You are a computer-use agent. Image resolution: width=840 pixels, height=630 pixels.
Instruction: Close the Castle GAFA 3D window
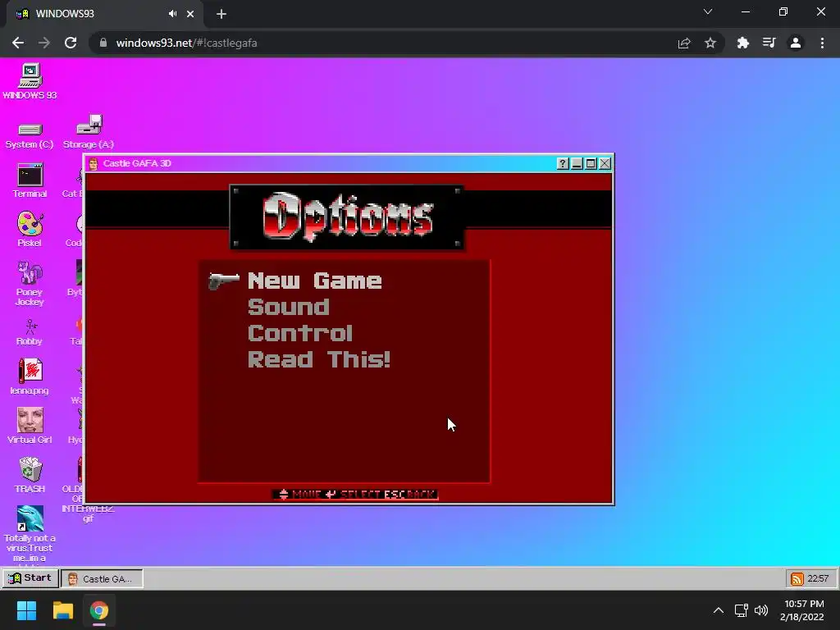pos(605,163)
